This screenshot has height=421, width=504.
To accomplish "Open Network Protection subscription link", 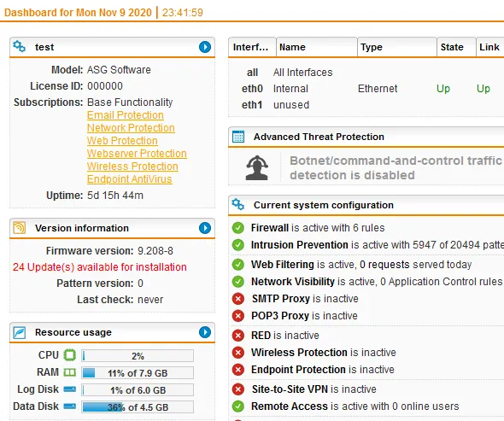I will pos(131,128).
